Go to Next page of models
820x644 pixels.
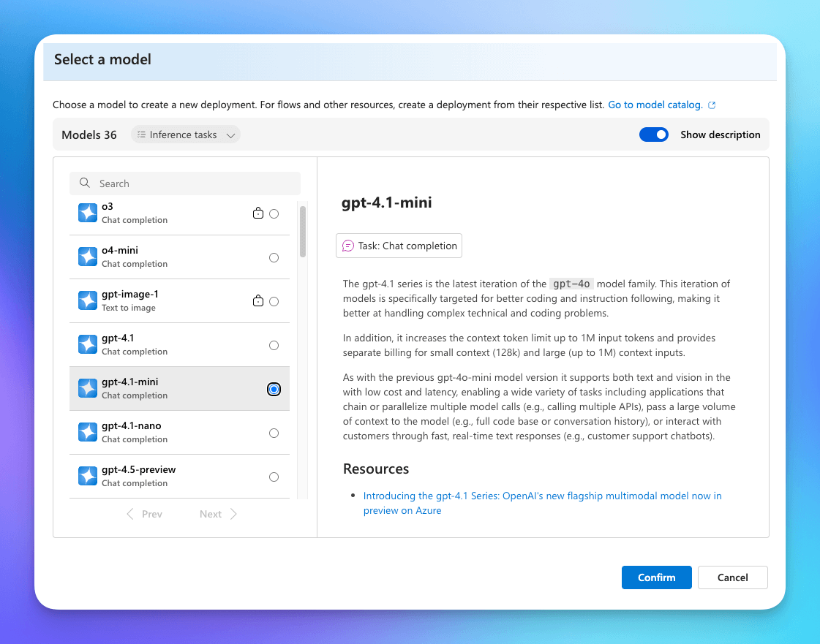click(218, 514)
